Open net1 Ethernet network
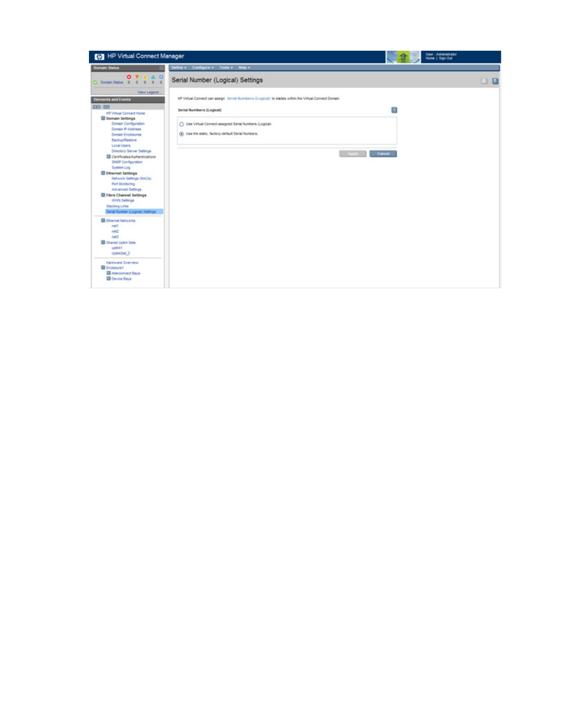Screen dimensions: 562x728 [x=115, y=226]
